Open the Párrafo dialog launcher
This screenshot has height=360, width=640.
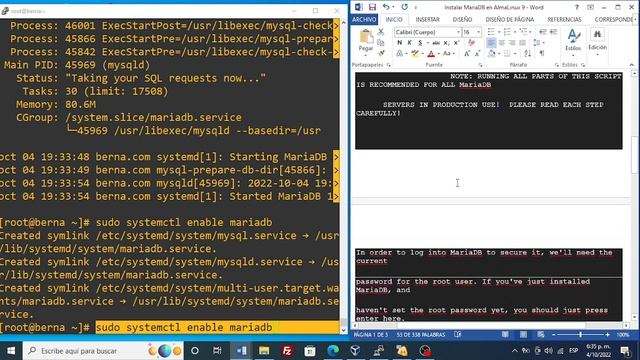[x=557, y=65]
